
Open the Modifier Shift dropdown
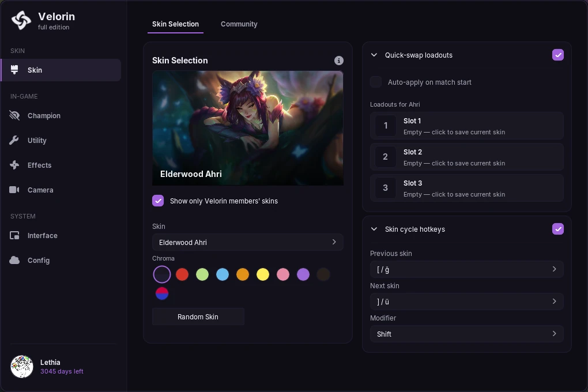click(x=466, y=334)
